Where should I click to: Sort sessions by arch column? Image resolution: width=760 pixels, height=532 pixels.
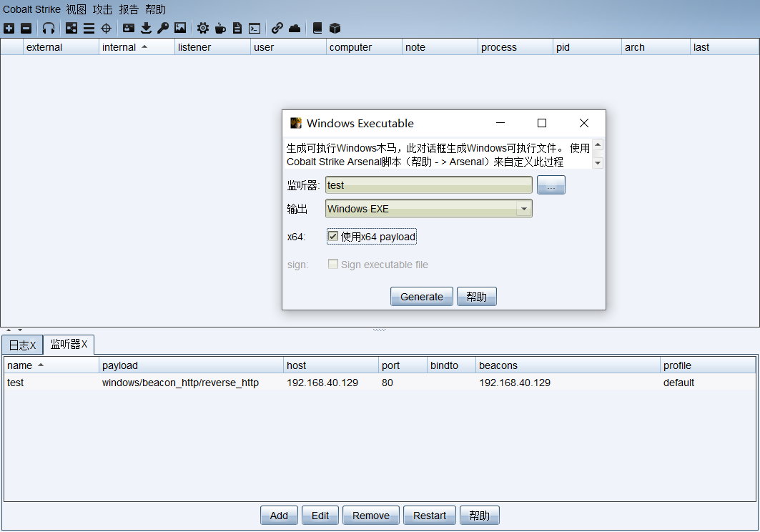656,47
